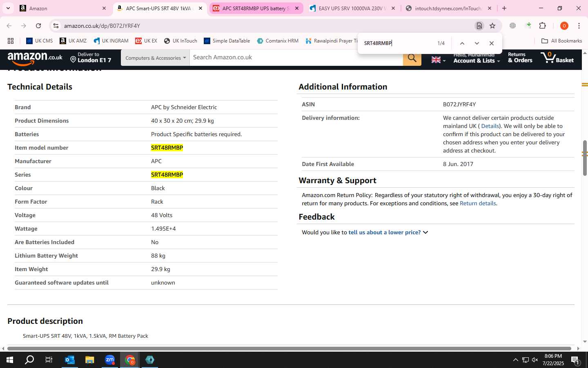Open a new browser tab
588x368 pixels.
point(504,8)
